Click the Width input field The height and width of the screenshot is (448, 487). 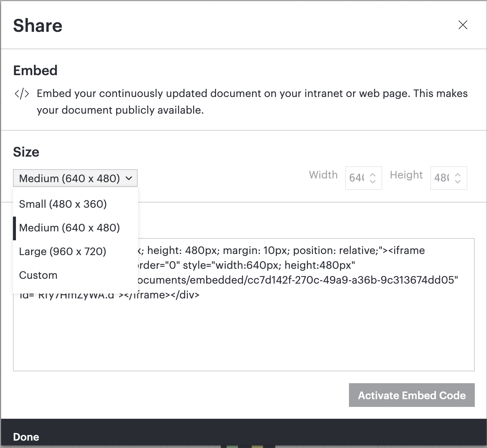[363, 178]
